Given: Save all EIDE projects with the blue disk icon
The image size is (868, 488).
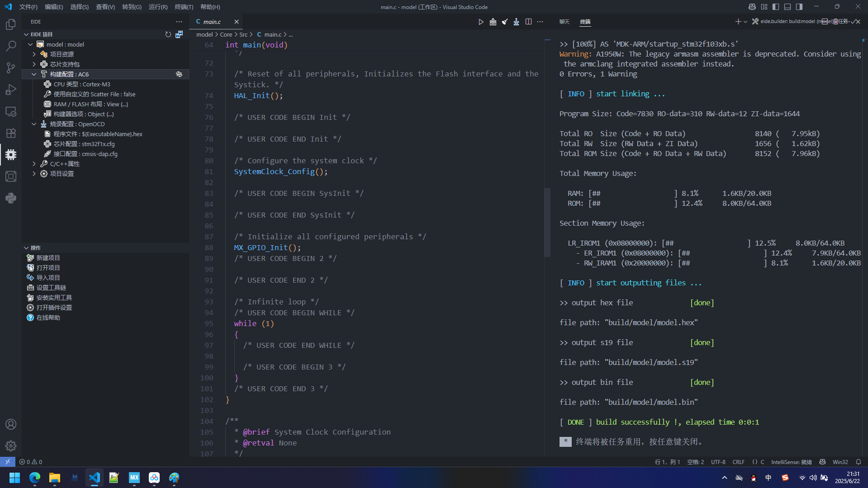Looking at the screenshot, I should click(x=179, y=34).
